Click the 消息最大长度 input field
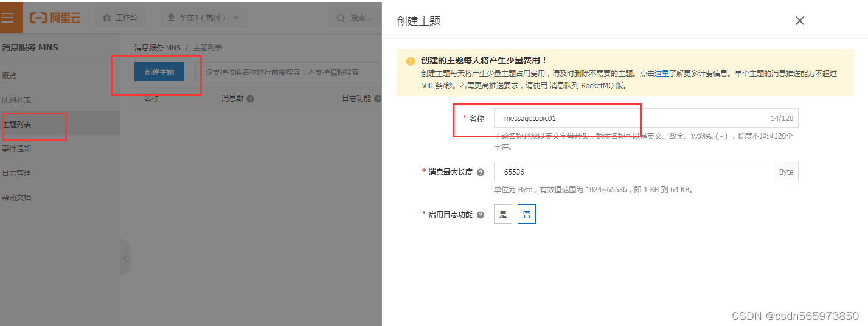868x326 pixels. point(634,172)
